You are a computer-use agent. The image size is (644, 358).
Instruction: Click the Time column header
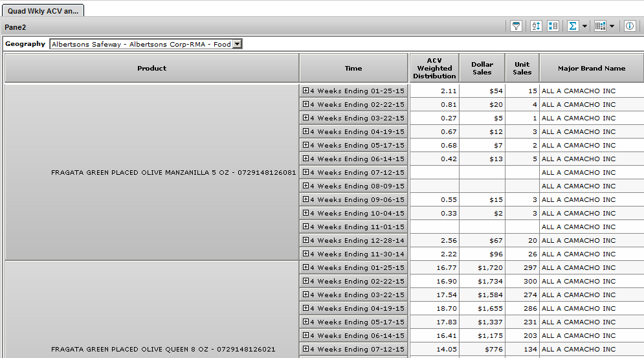pyautogui.click(x=353, y=68)
